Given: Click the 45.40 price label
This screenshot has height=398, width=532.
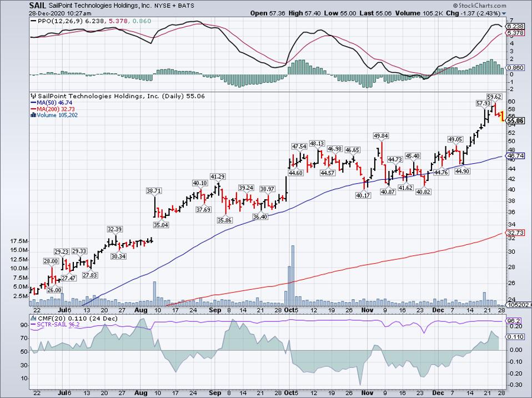Looking at the screenshot, I should 413,156.
